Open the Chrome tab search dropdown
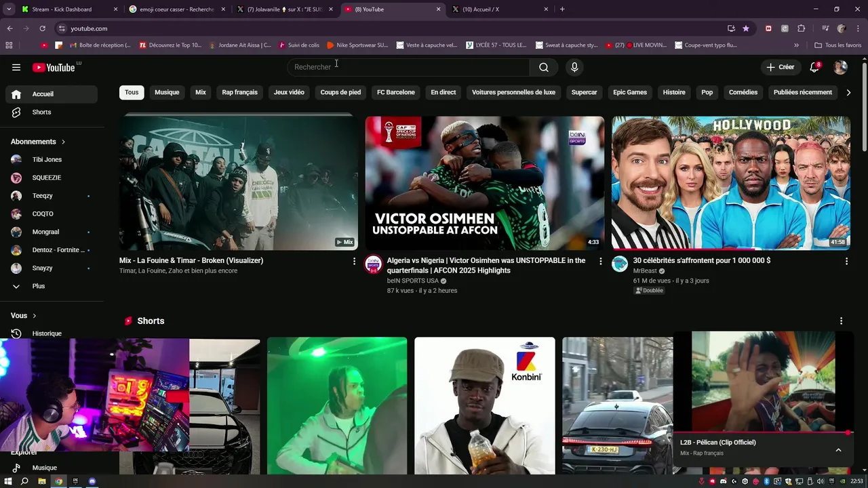Screen dimensions: 868x488 [9, 9]
